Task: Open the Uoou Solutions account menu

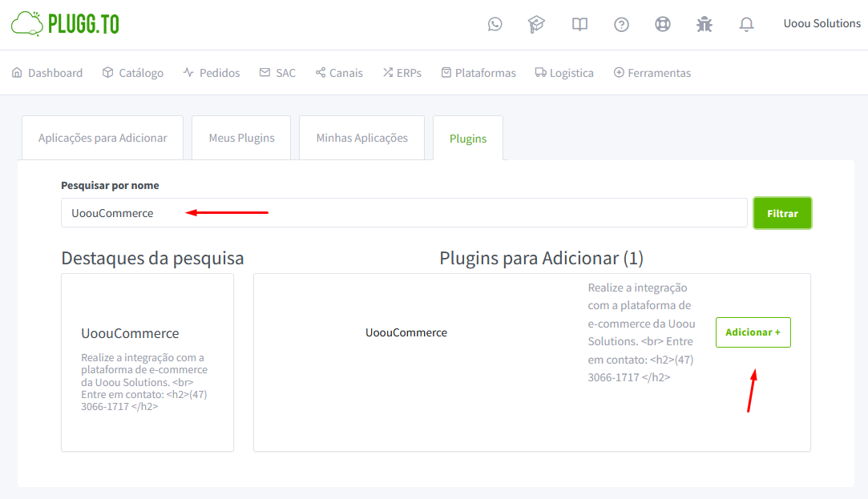Action: (822, 23)
